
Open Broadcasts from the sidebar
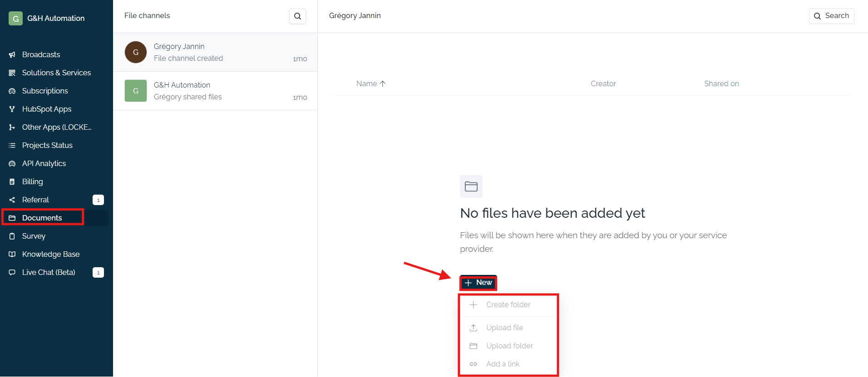click(41, 54)
